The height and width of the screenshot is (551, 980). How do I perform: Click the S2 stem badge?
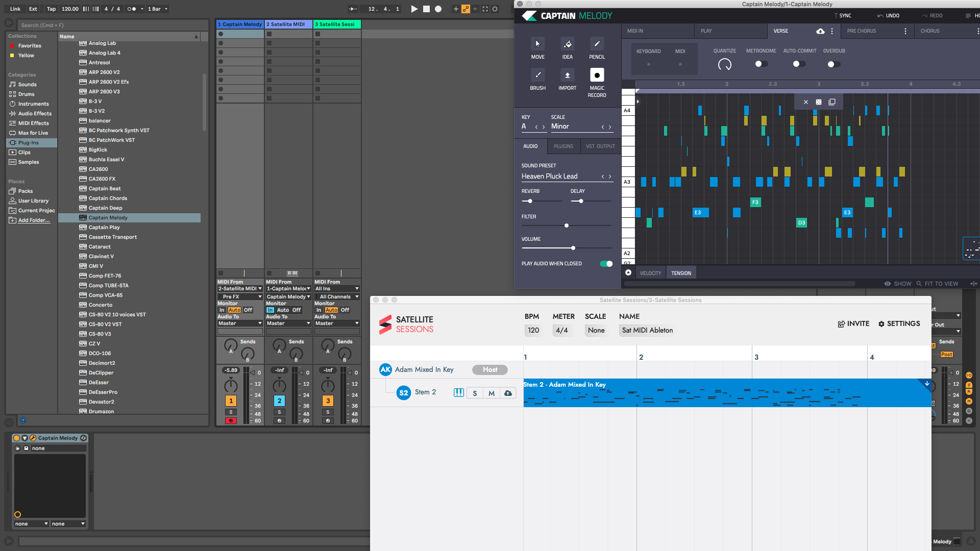(404, 393)
